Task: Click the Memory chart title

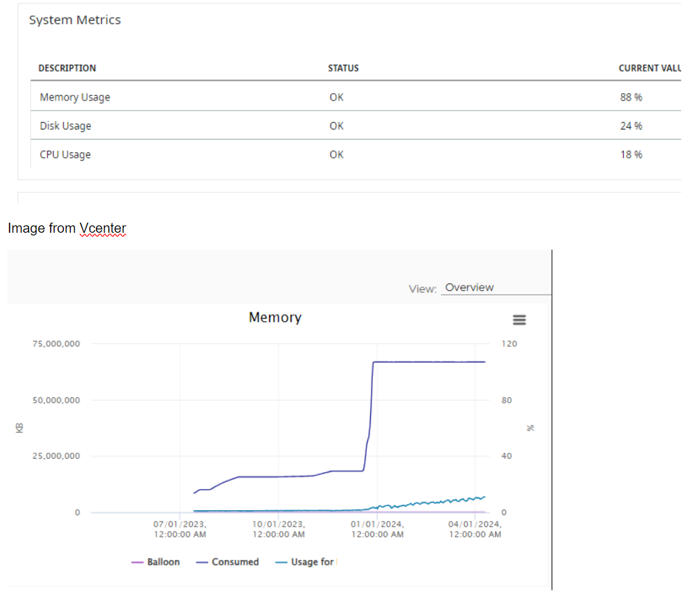Action: [274, 317]
